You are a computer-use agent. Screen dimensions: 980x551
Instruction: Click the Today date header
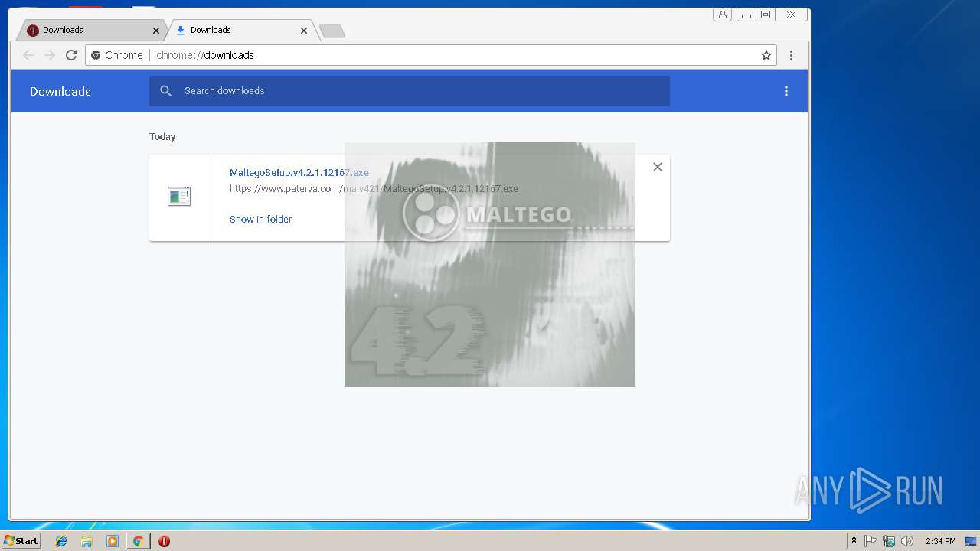pos(162,136)
